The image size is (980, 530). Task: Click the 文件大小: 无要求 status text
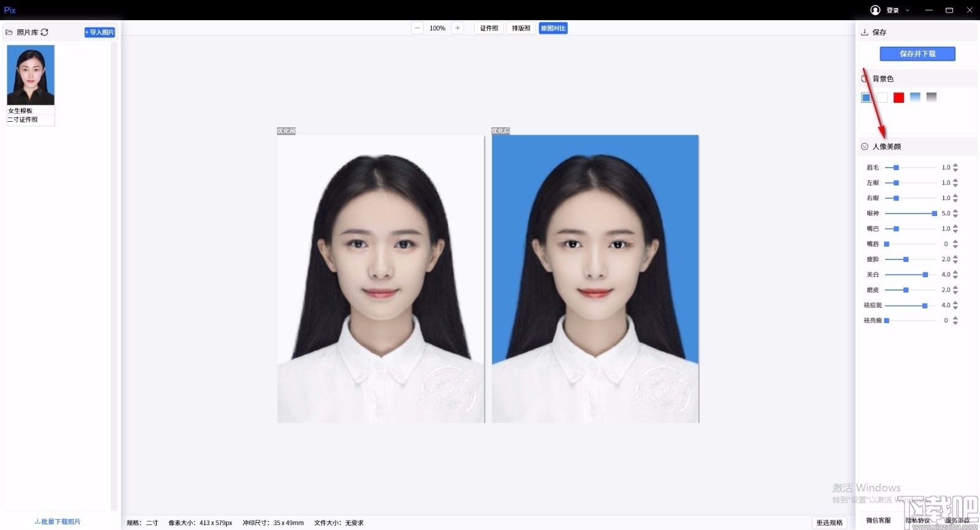pos(339,523)
